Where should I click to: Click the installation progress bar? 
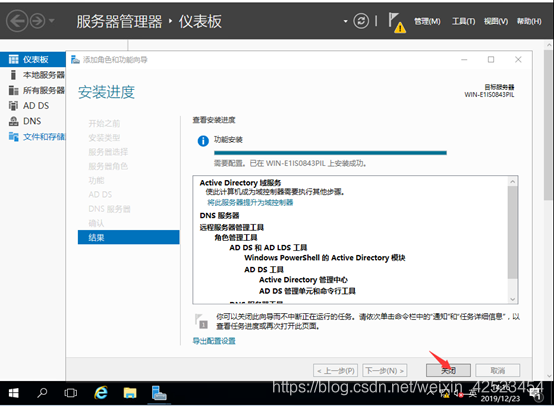tap(330, 153)
